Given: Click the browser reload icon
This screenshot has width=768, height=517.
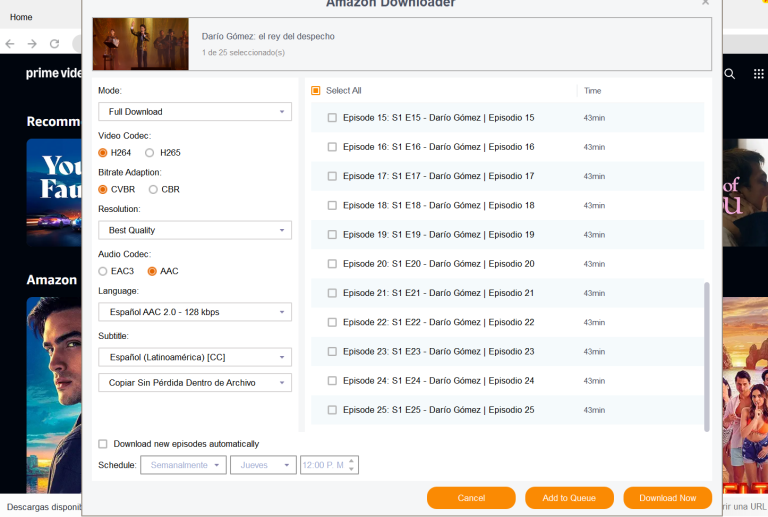Looking at the screenshot, I should pyautogui.click(x=54, y=44).
